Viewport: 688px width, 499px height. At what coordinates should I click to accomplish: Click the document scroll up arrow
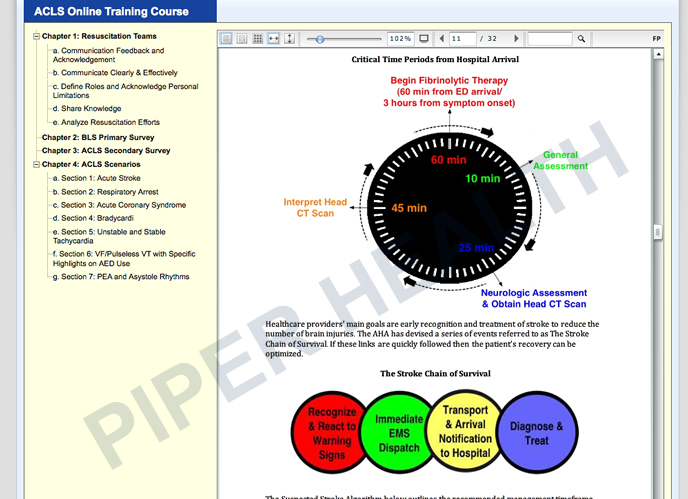[658, 54]
